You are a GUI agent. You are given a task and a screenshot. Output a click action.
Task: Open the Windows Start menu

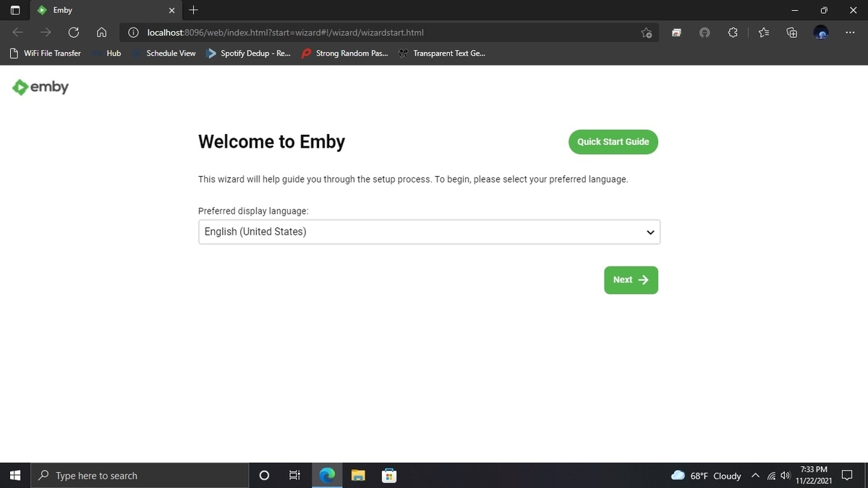click(x=15, y=476)
